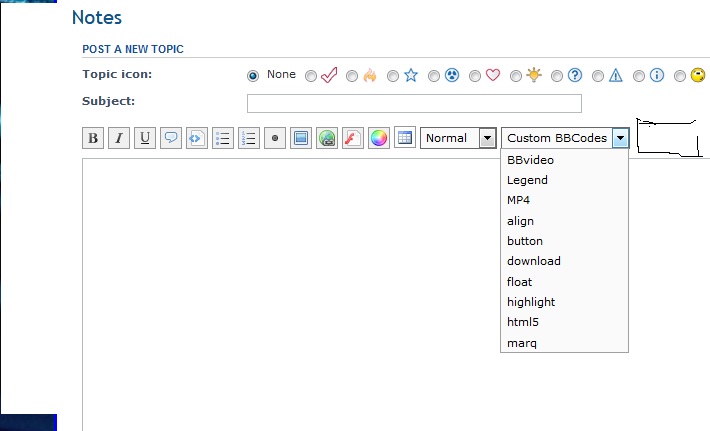
Task: Choose marq from the BBCodes list
Action: coord(523,343)
